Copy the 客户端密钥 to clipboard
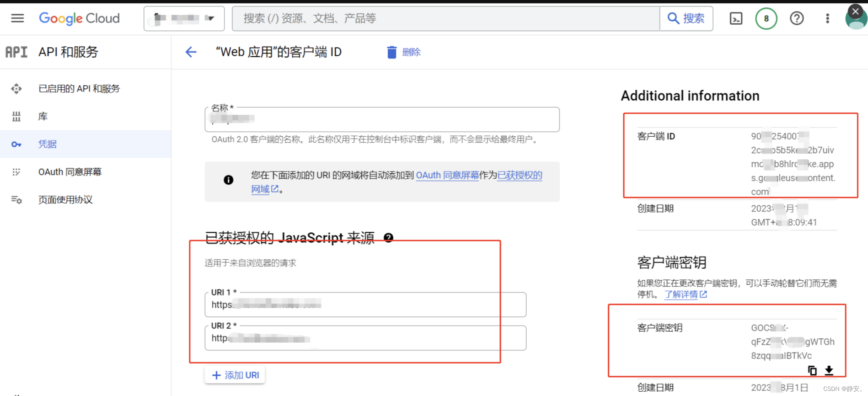The image size is (868, 396). (x=812, y=370)
